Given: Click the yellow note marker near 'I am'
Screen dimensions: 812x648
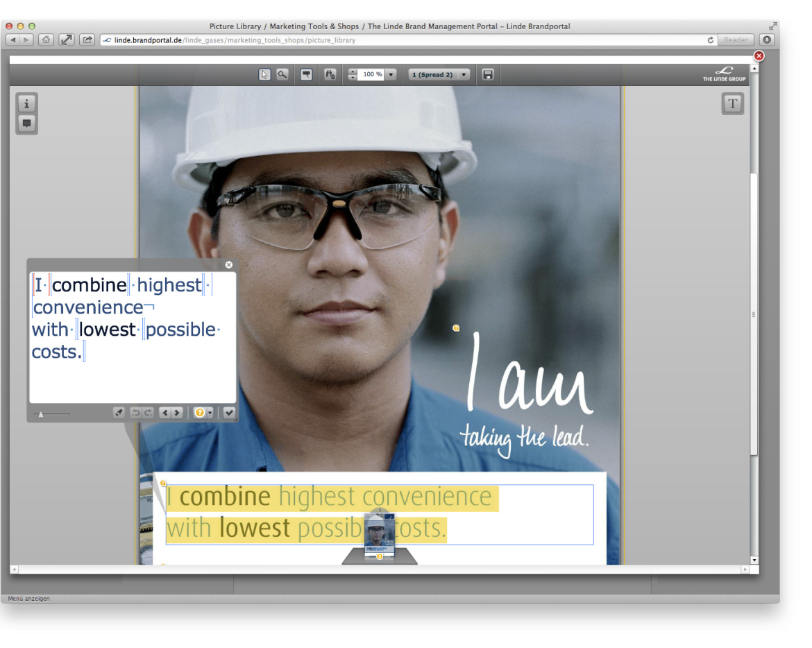Looking at the screenshot, I should click(456, 328).
